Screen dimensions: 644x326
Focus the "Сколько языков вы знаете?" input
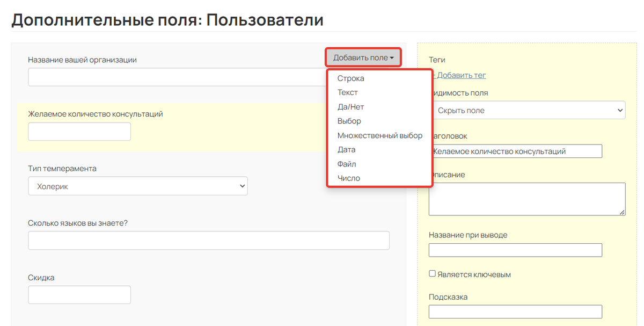pos(209,241)
